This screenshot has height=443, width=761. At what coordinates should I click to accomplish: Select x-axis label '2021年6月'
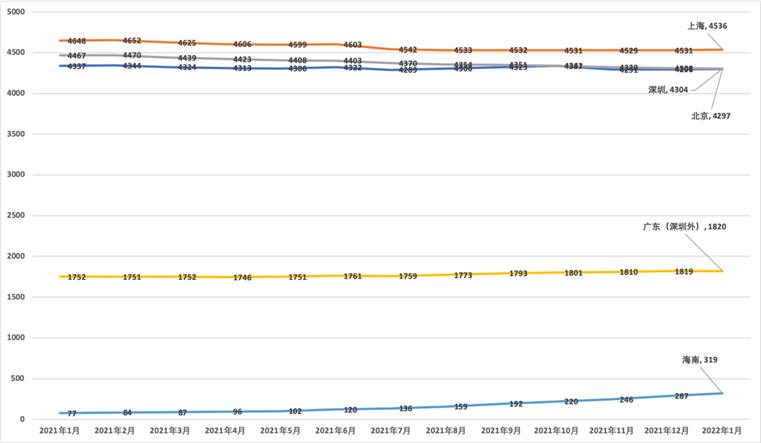click(x=335, y=431)
